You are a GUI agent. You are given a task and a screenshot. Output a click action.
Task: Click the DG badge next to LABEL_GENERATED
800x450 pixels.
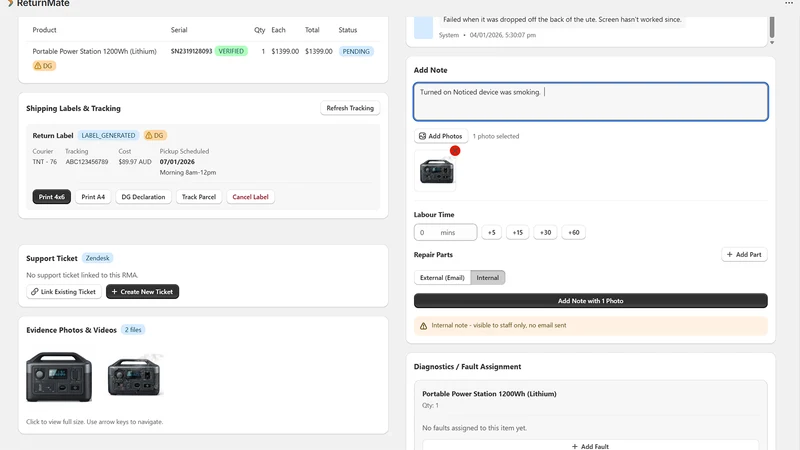click(x=155, y=136)
